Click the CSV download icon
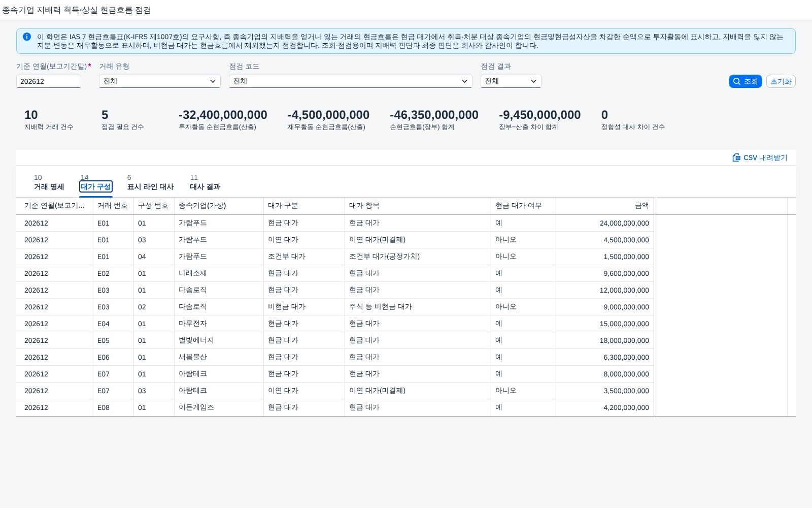This screenshot has height=508, width=812. (x=736, y=157)
